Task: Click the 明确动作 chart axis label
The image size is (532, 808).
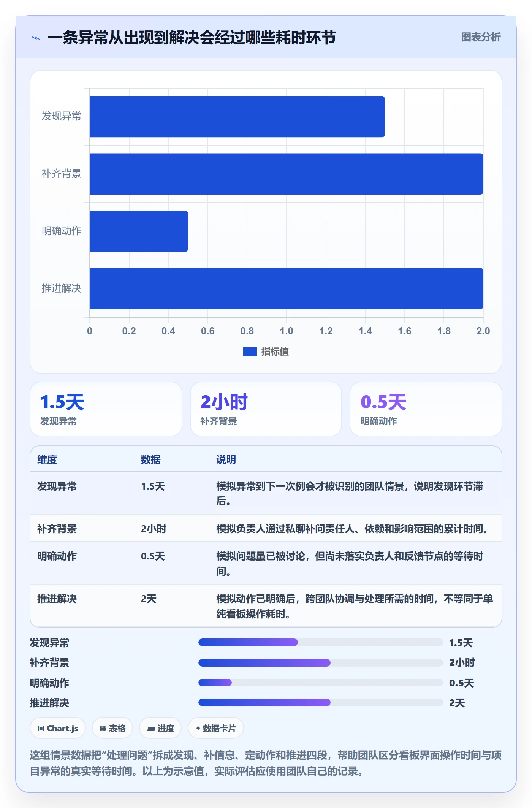Action: (61, 231)
